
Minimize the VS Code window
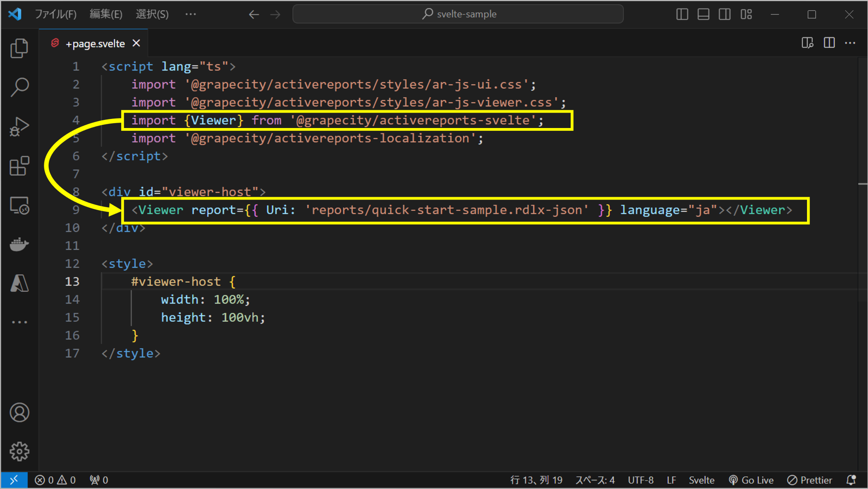click(x=775, y=14)
